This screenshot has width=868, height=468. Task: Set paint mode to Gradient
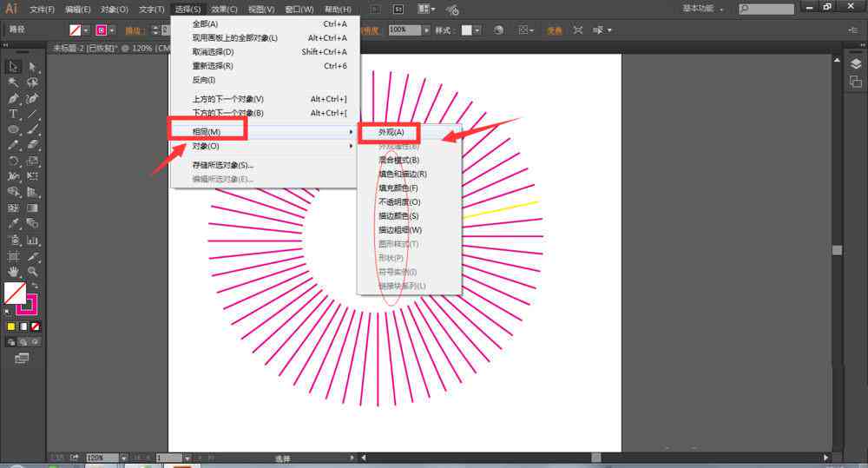23,326
